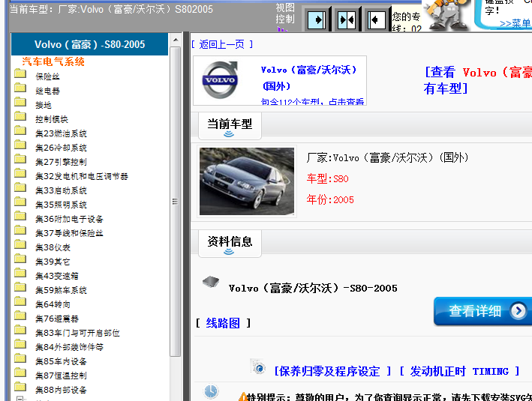Open the 线路图 link
The image size is (532, 401).
click(223, 323)
